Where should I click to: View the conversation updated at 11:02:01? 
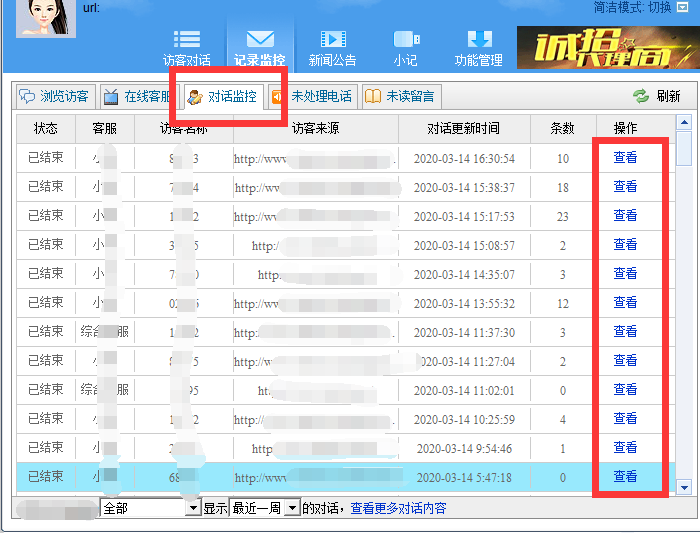coord(625,390)
